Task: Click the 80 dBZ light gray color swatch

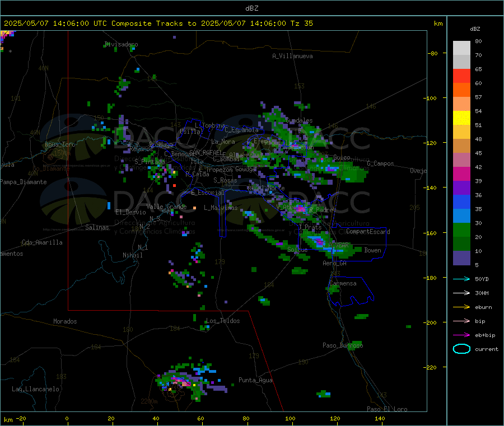Action: pyautogui.click(x=461, y=48)
